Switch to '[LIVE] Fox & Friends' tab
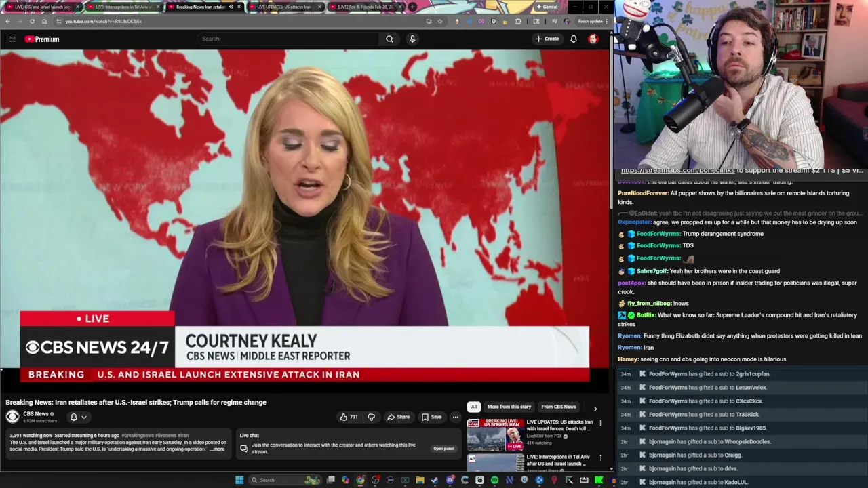 pyautogui.click(x=365, y=7)
